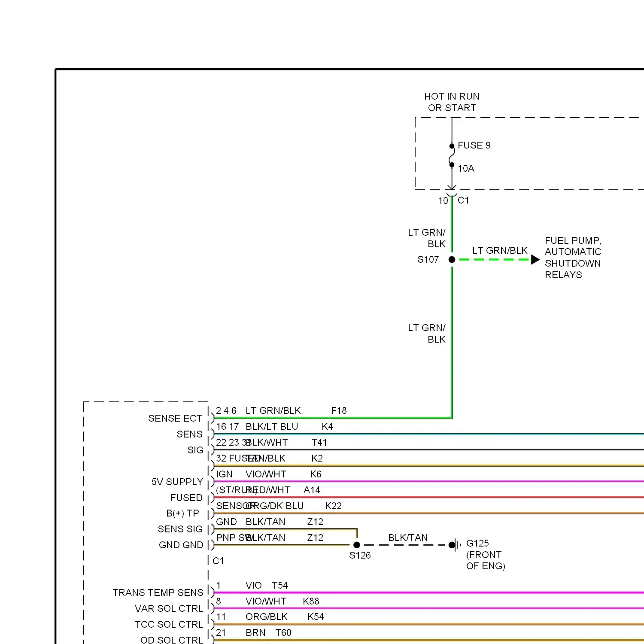Click the SENSE ECT label
644x644 pixels.
[175, 418]
